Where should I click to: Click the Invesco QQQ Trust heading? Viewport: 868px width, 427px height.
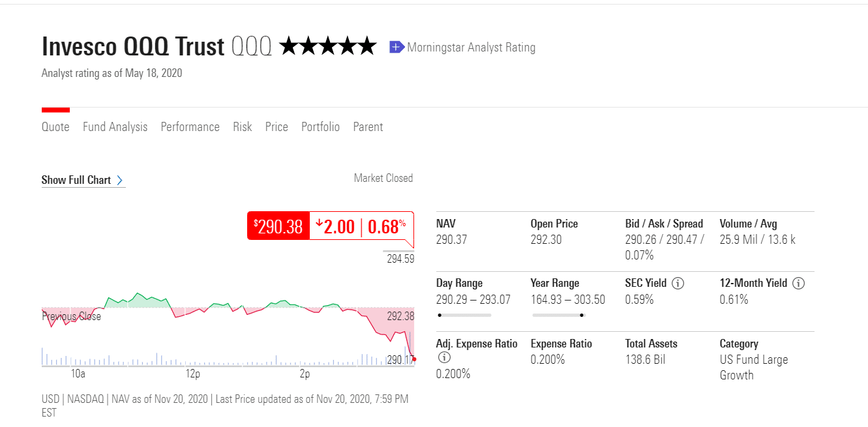[x=133, y=47]
